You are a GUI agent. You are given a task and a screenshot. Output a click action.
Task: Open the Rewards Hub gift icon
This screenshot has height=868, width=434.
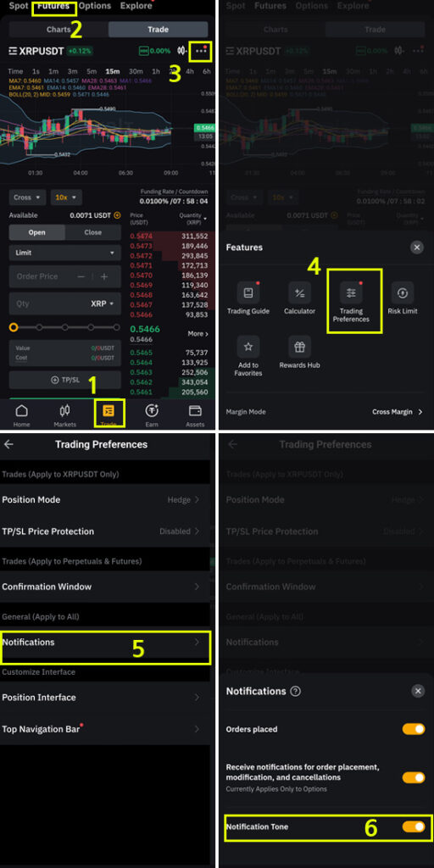299,347
